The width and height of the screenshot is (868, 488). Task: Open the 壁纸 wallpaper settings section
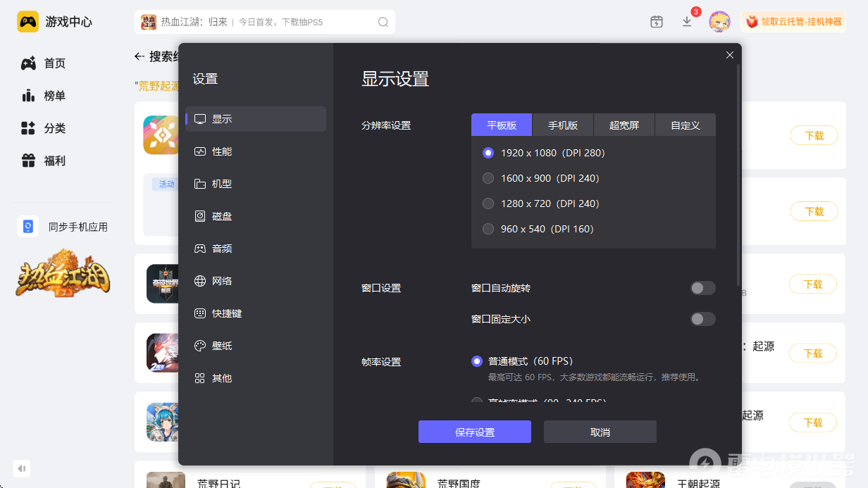[256, 346]
